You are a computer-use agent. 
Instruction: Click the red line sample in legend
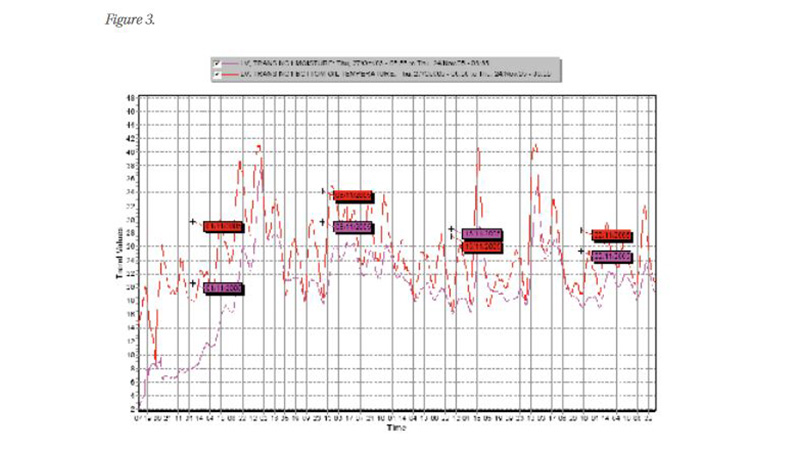[x=230, y=73]
